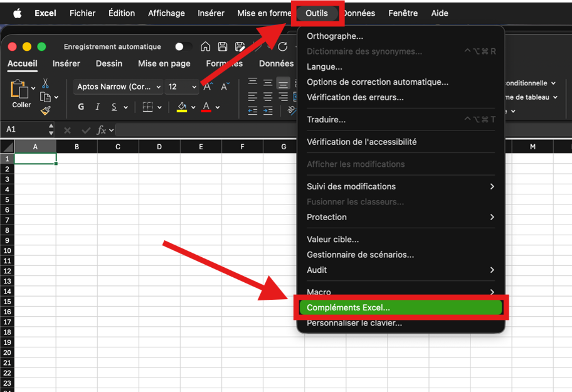Click the Cut scissors icon
Image resolution: width=572 pixels, height=392 pixels.
45,83
